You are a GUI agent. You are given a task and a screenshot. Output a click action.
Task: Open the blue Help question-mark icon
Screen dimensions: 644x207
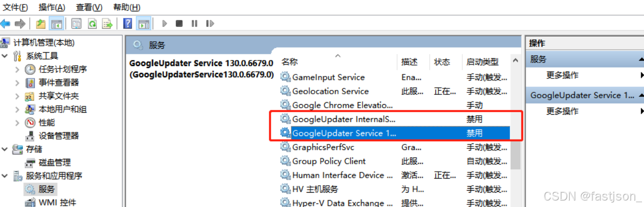(128, 23)
